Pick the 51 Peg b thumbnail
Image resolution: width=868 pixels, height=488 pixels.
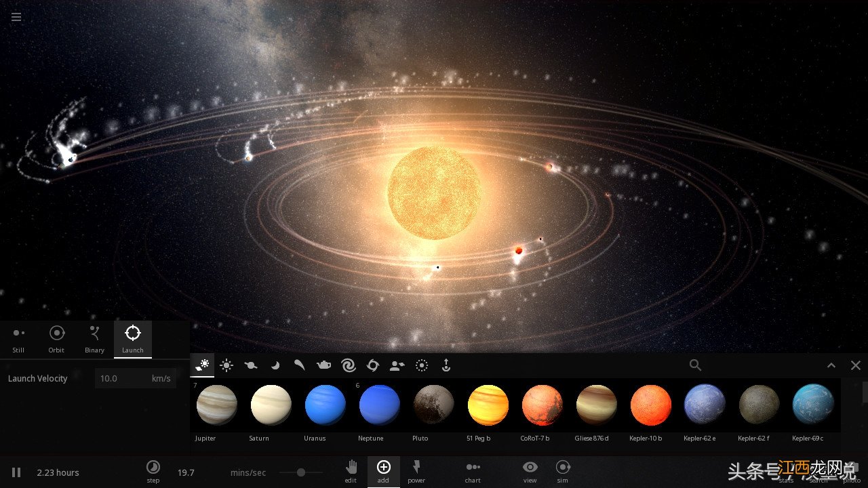click(488, 405)
